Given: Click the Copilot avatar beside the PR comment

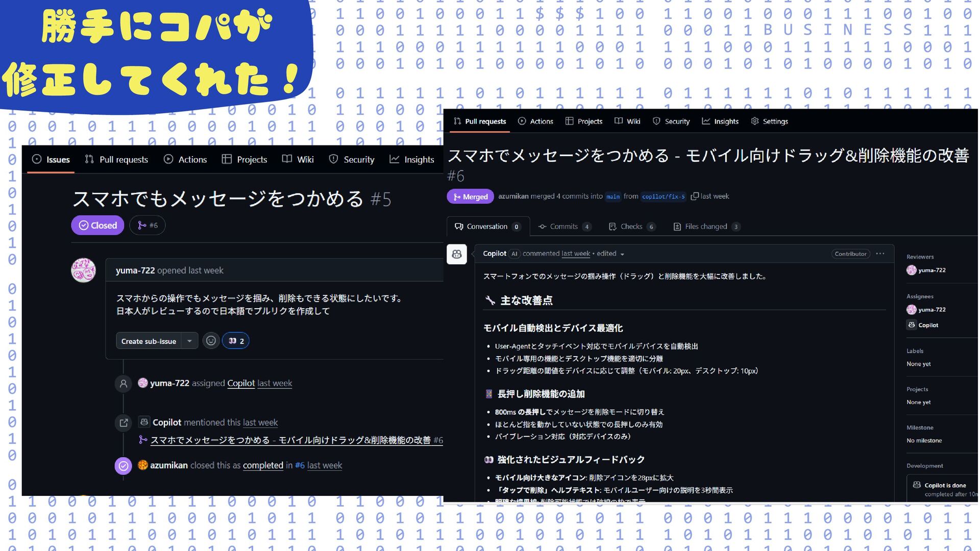Looking at the screenshot, I should click(x=457, y=254).
